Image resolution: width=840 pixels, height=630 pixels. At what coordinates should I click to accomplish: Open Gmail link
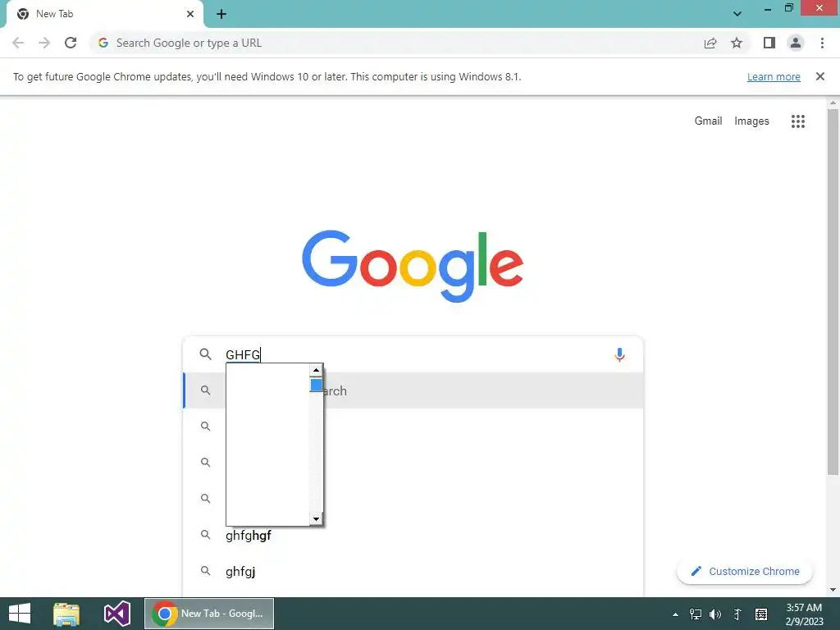pos(708,121)
